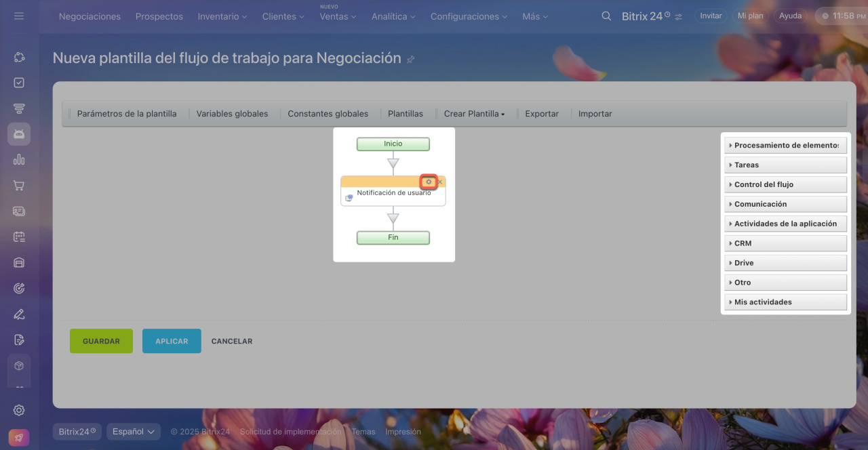Expand the Comunicación activity group
The image size is (868, 450).
pyautogui.click(x=785, y=204)
